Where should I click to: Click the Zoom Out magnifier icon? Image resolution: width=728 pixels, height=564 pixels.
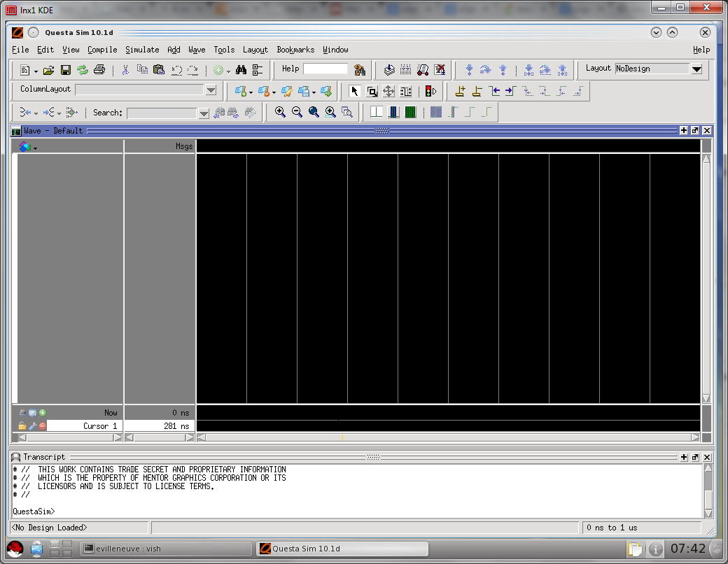pyautogui.click(x=297, y=112)
